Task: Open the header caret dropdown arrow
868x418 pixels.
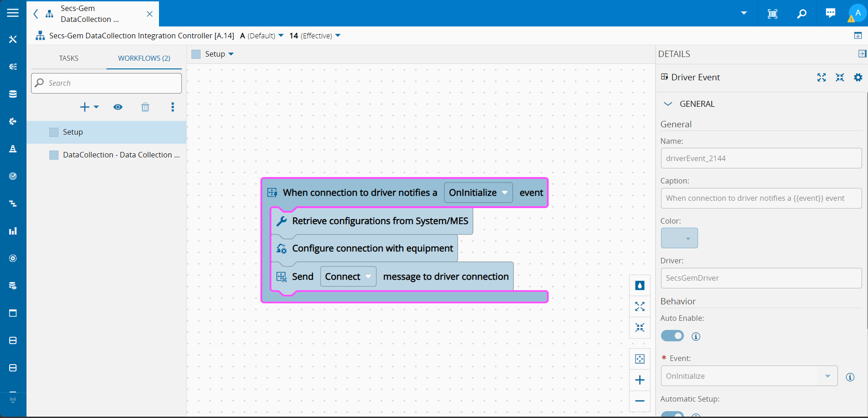Action: (x=744, y=13)
